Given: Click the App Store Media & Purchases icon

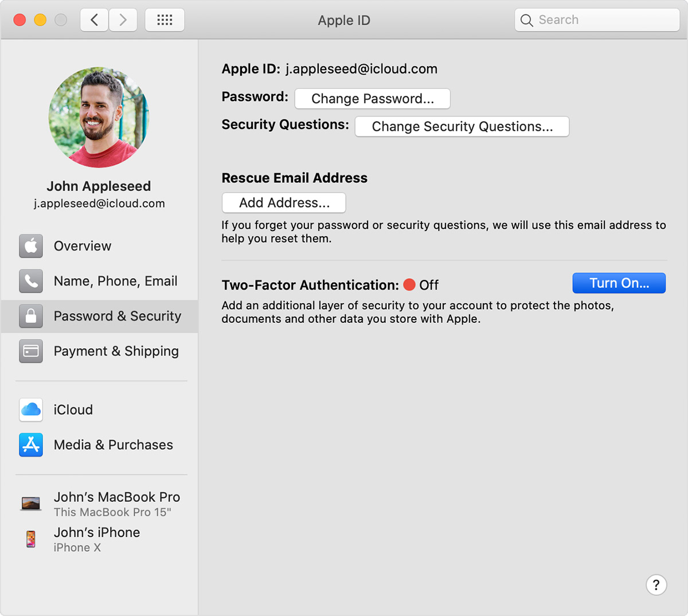Looking at the screenshot, I should click(31, 445).
